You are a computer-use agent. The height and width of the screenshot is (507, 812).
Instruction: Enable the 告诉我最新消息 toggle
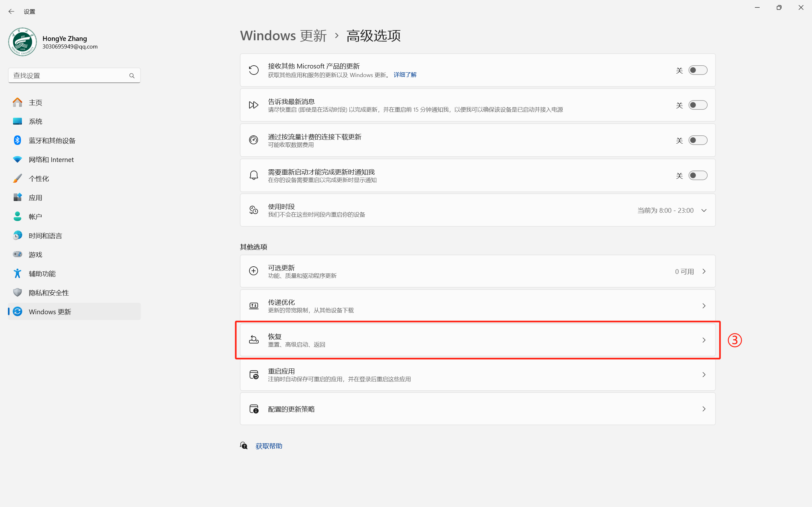coord(697,105)
